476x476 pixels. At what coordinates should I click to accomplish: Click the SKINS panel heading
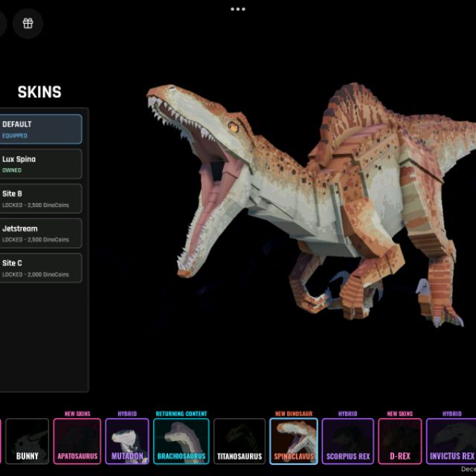39,91
